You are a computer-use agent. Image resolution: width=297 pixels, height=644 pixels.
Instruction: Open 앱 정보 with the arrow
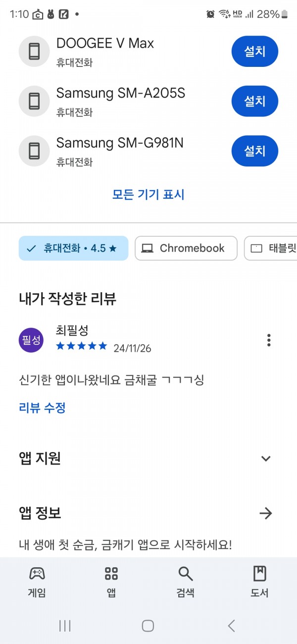point(266,513)
